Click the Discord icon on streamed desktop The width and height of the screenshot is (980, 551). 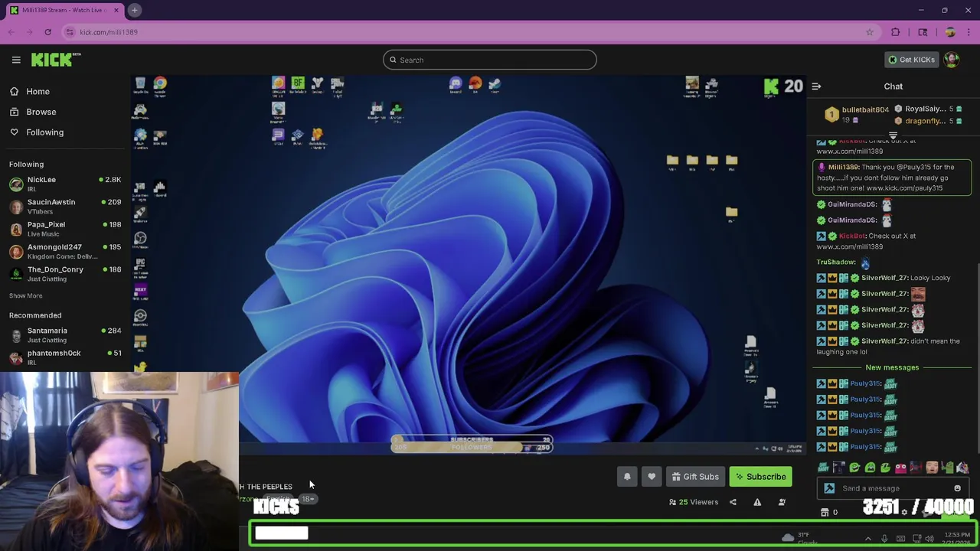456,83
